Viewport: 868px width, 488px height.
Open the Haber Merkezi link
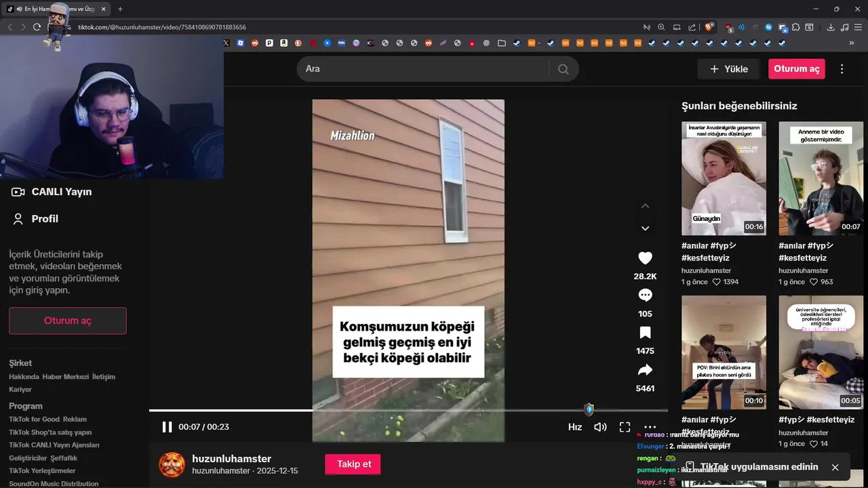[x=65, y=377]
